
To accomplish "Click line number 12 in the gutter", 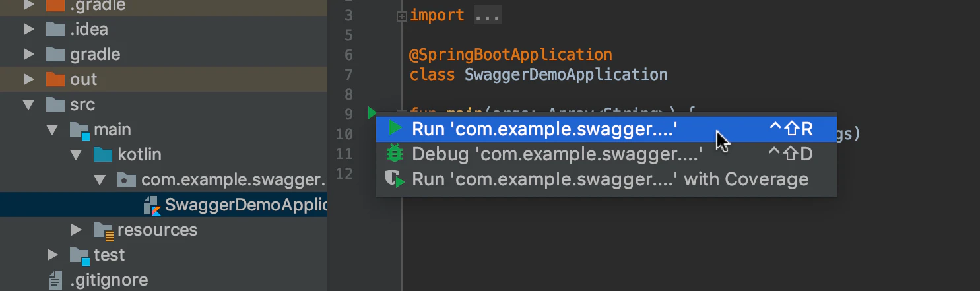I will [x=344, y=174].
